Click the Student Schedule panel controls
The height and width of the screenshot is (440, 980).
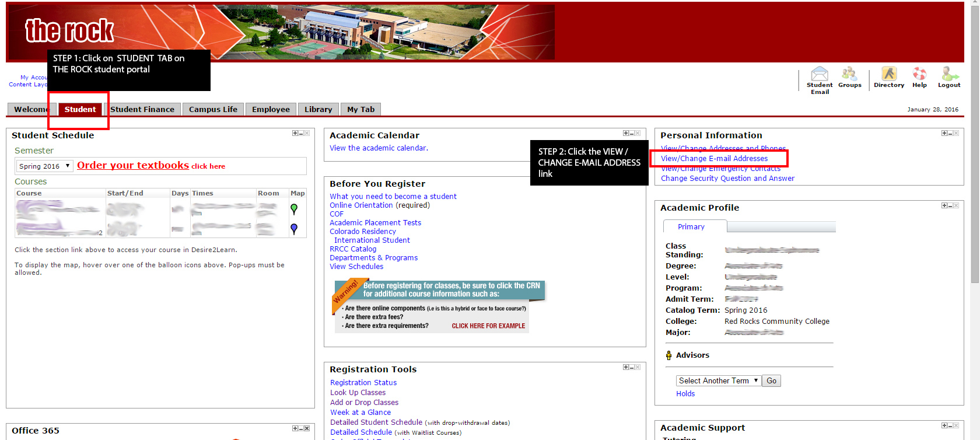coord(301,134)
